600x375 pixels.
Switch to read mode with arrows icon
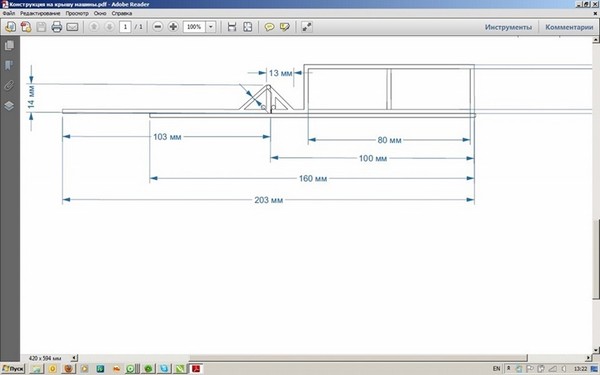tap(307, 27)
